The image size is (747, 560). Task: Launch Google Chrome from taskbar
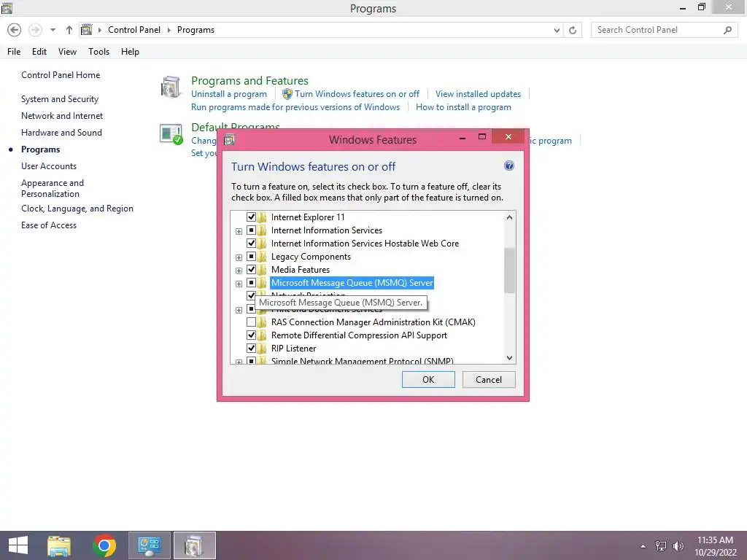pos(104,545)
